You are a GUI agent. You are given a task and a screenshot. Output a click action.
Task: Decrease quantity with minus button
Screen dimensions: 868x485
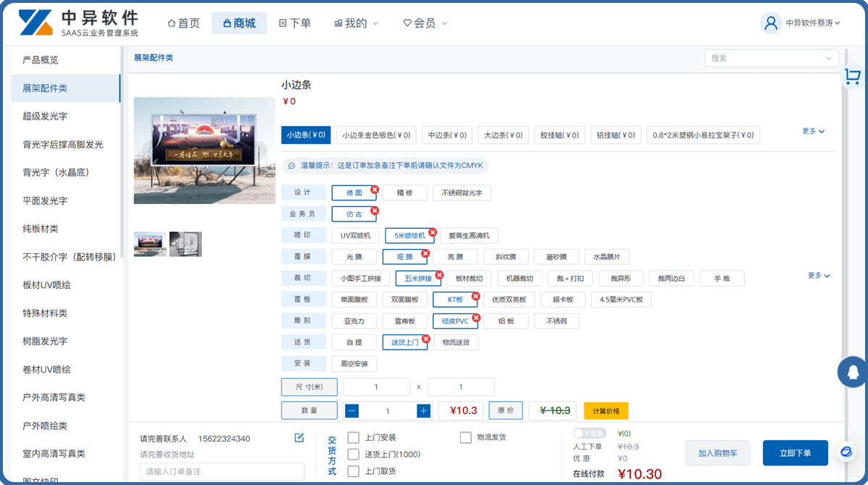click(352, 410)
